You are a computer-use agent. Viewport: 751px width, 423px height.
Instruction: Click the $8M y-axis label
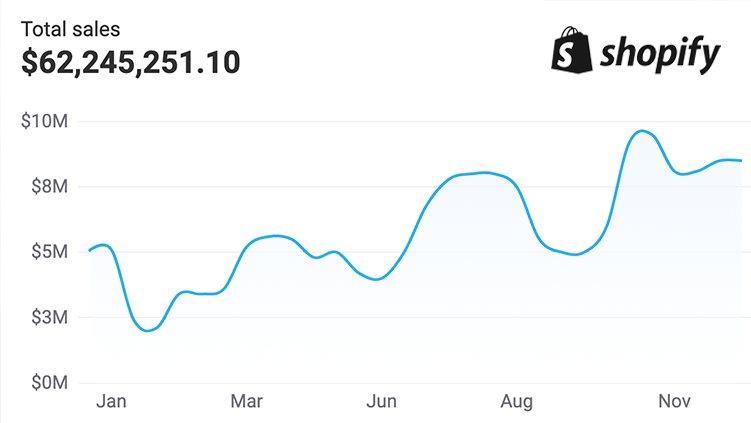coord(49,186)
